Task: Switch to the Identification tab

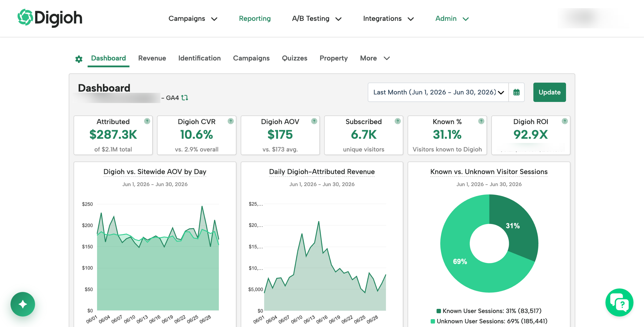Action: pyautogui.click(x=199, y=58)
